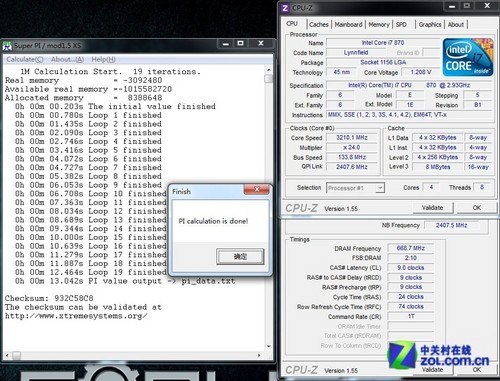The height and width of the screenshot is (381, 500).
Task: Switch to the Caches tab
Action: (319, 24)
